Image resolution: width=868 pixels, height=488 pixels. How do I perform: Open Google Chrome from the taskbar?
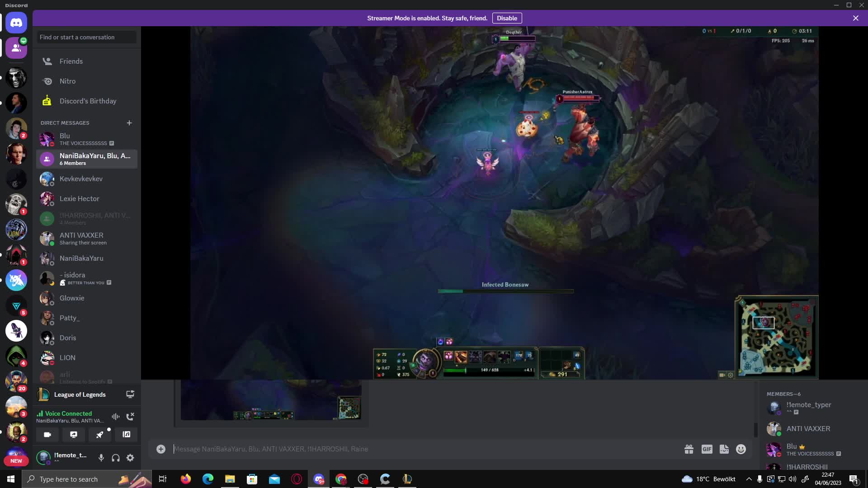(x=341, y=479)
